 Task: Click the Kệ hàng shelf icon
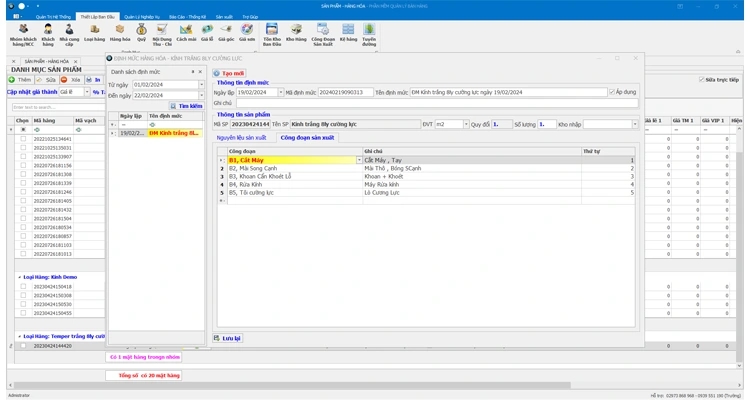tap(347, 31)
